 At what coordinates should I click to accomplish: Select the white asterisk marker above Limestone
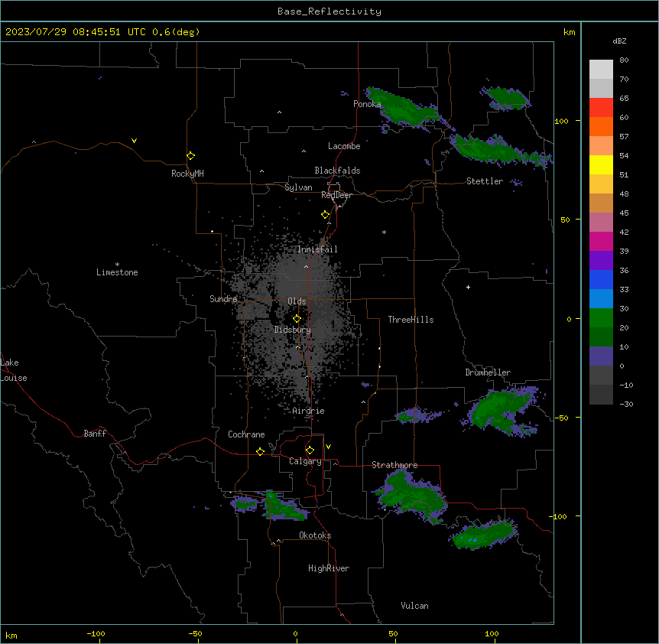click(x=117, y=265)
